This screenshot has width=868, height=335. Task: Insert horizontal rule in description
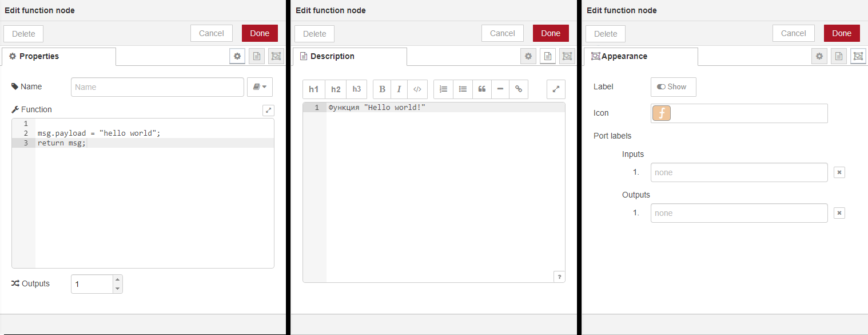point(500,89)
